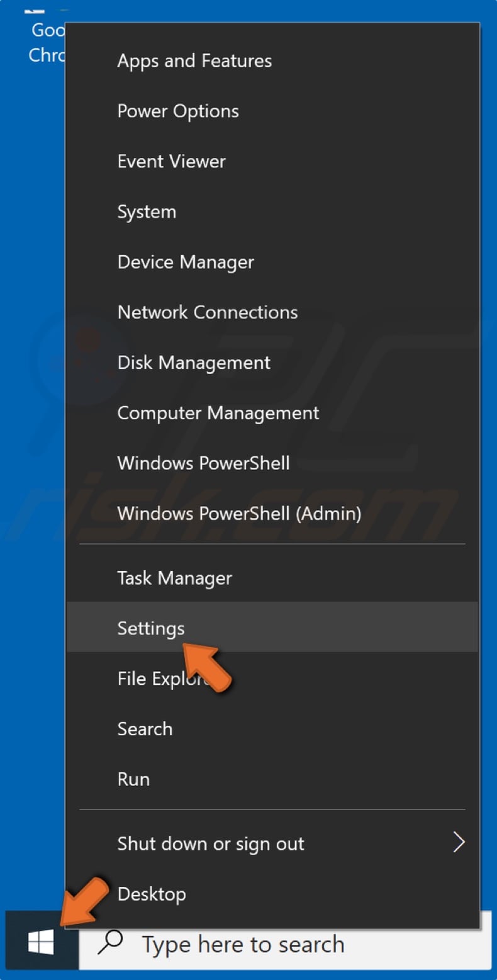The width and height of the screenshot is (497, 980).
Task: Open Windows PowerShell
Action: pos(203,463)
